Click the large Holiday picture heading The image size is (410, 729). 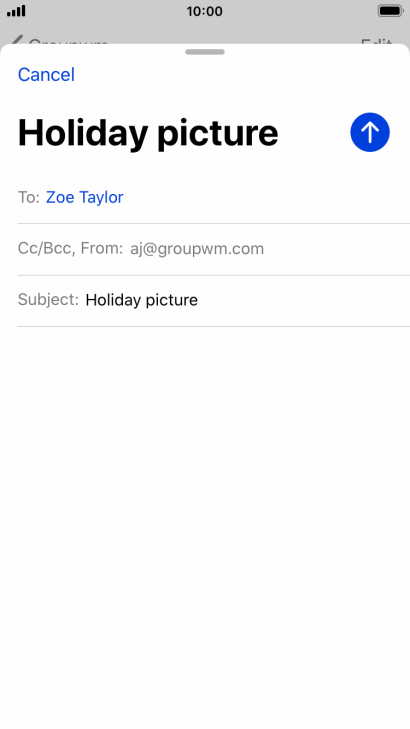[148, 133]
